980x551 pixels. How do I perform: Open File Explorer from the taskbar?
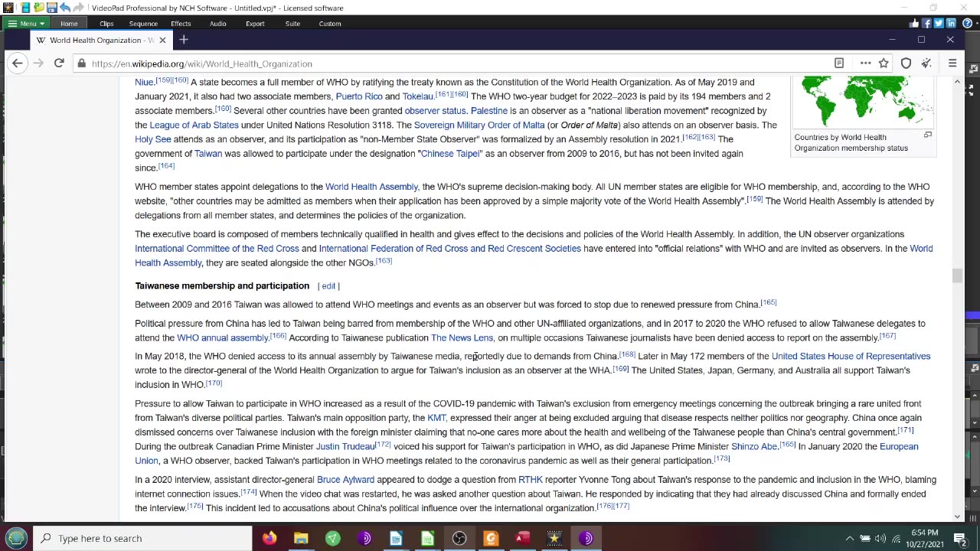301,538
